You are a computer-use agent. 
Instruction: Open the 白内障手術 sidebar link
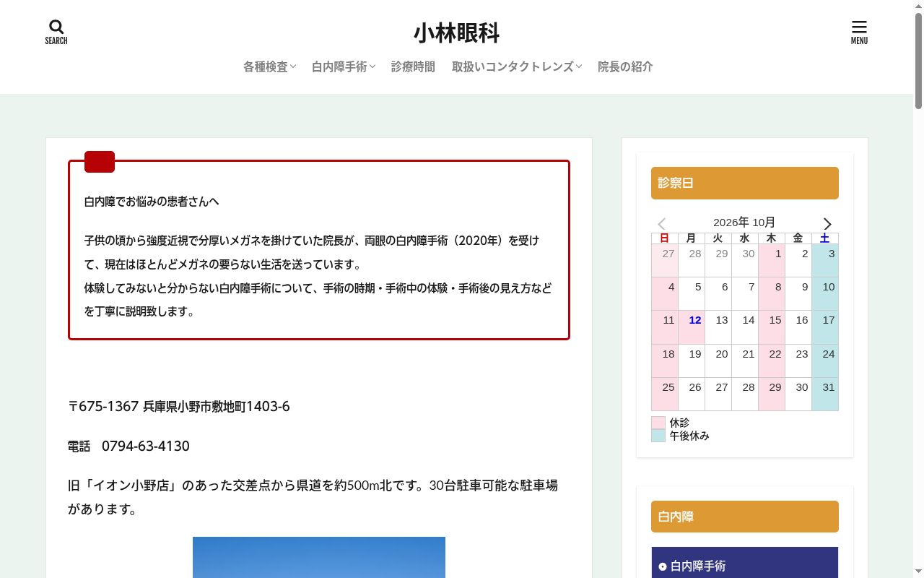[745, 566]
